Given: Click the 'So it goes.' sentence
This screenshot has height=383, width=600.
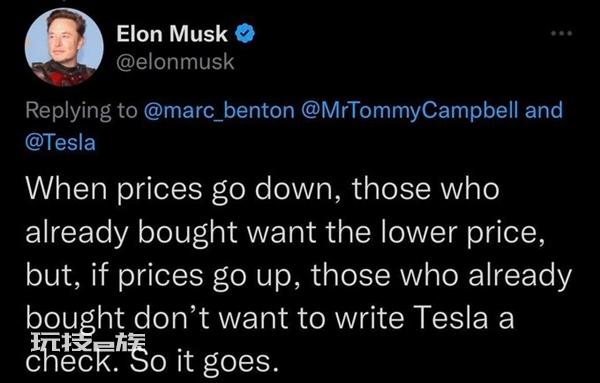Looking at the screenshot, I should coord(203,362).
